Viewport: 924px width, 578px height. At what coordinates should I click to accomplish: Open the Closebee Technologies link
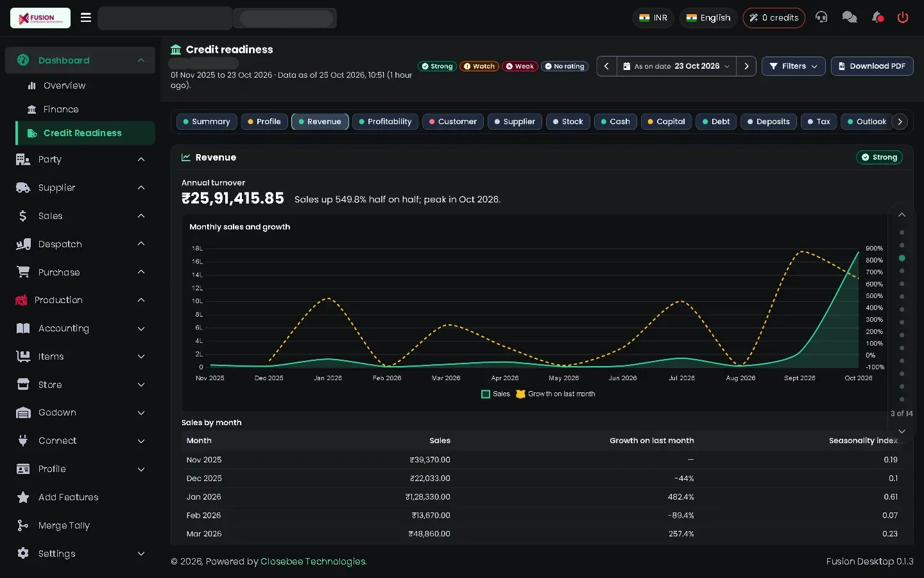coord(314,561)
